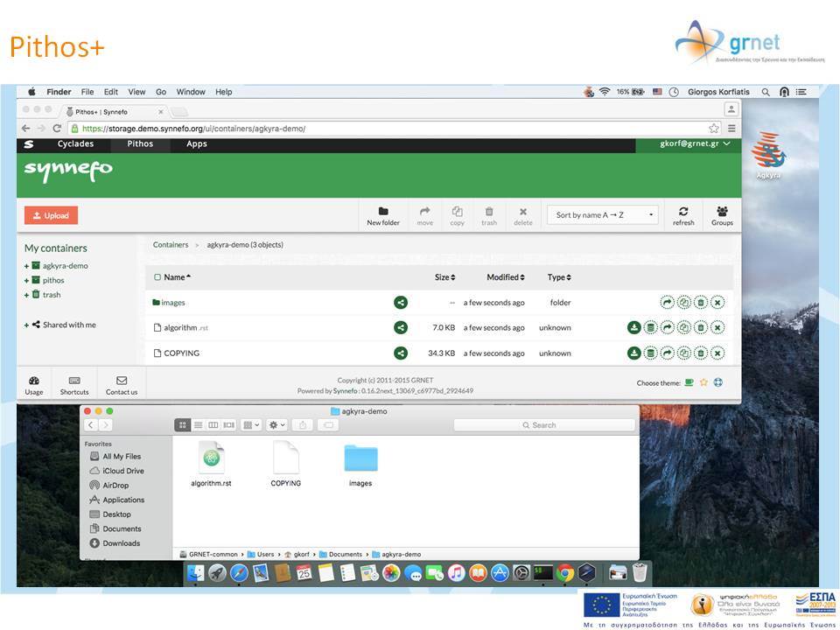Open the Finder arrange-by dropdown
Image resolution: width=840 pixels, height=630 pixels.
251,425
